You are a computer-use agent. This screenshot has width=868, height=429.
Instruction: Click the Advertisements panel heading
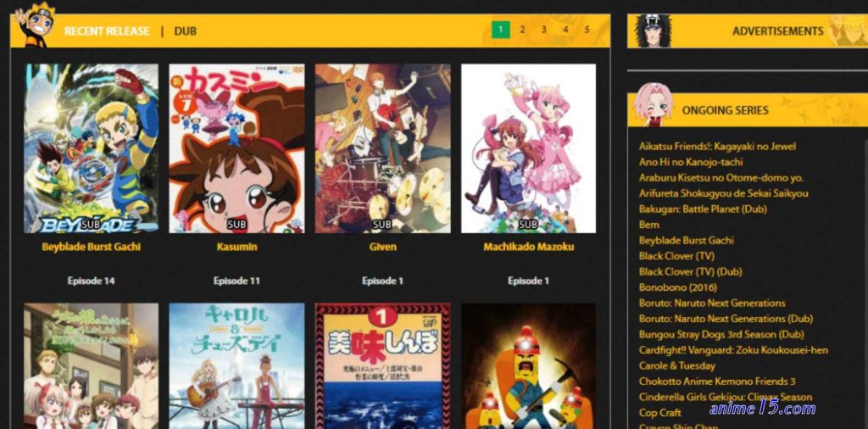(778, 31)
